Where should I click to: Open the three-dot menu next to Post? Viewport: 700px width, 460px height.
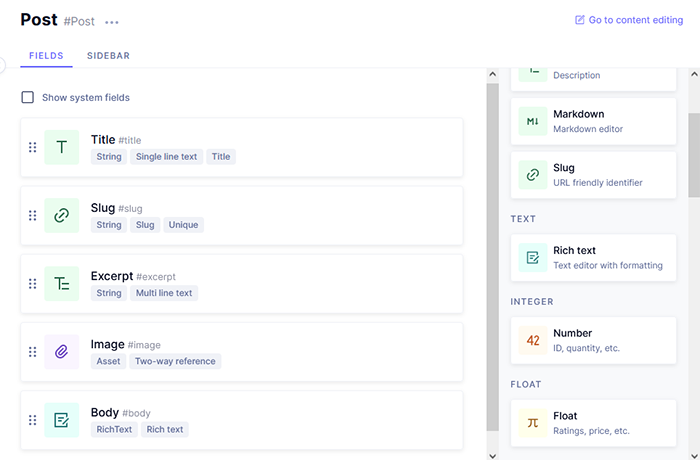pos(112,22)
